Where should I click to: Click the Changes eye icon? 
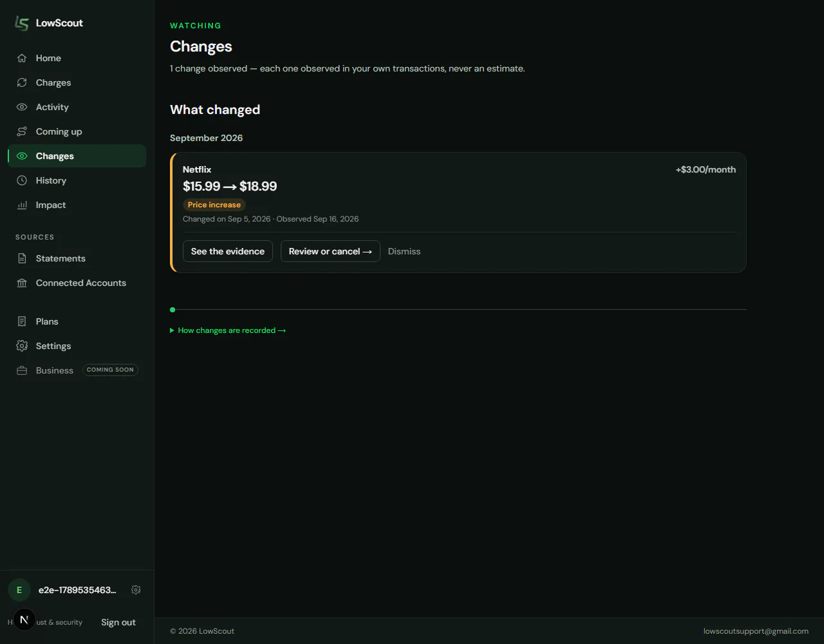(22, 156)
